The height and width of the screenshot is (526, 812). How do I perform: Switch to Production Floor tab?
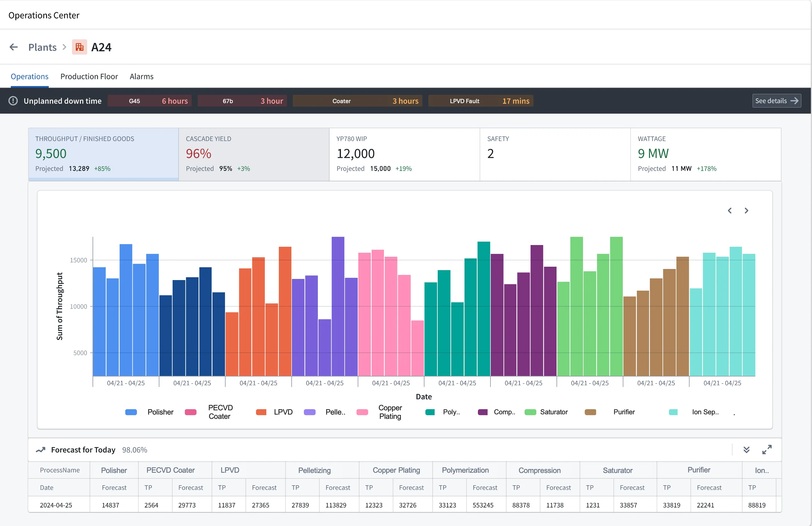coord(89,76)
